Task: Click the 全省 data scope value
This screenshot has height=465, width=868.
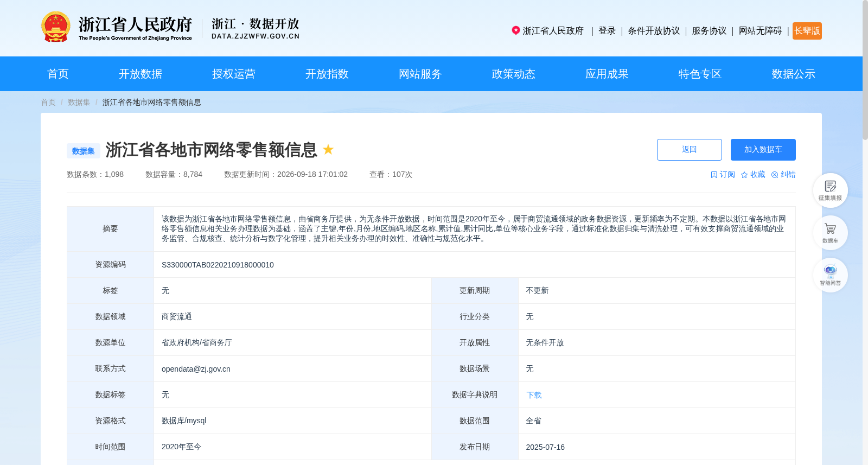Action: point(533,421)
